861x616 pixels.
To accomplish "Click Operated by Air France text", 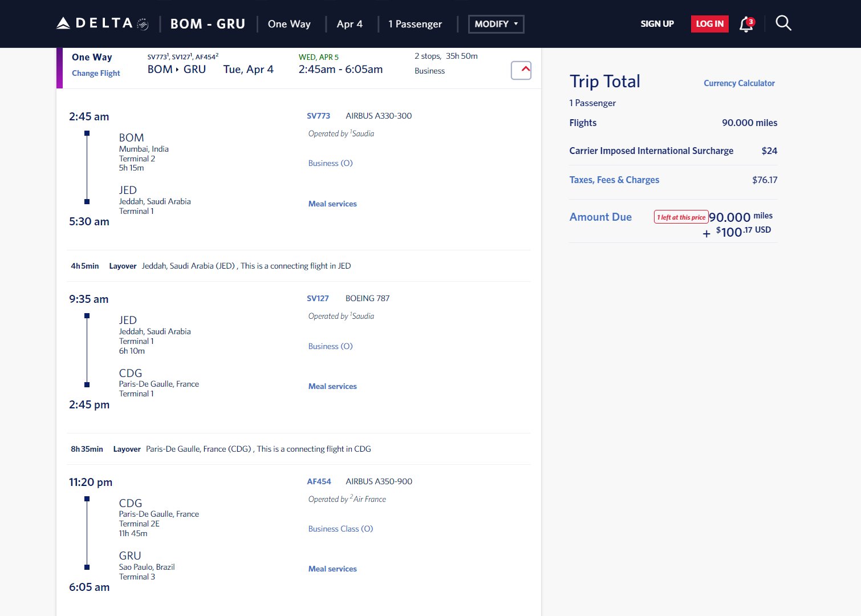I will (x=347, y=499).
